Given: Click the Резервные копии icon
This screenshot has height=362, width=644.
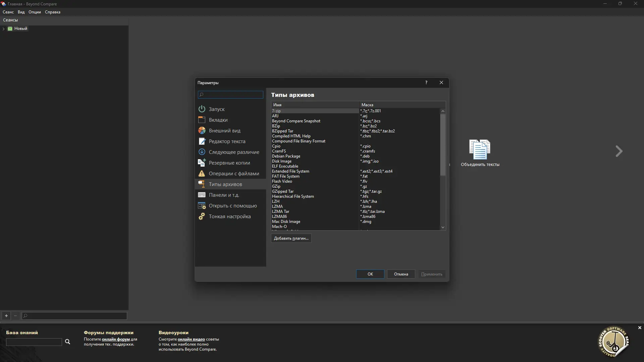Looking at the screenshot, I should click(x=202, y=163).
